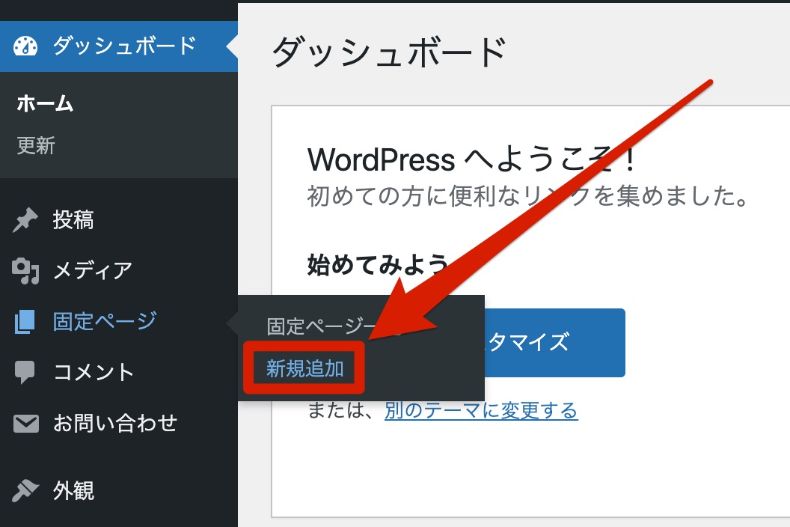The height and width of the screenshot is (527, 790).
Task: Click the pushpin icon beside 投稿
Action: [25, 220]
